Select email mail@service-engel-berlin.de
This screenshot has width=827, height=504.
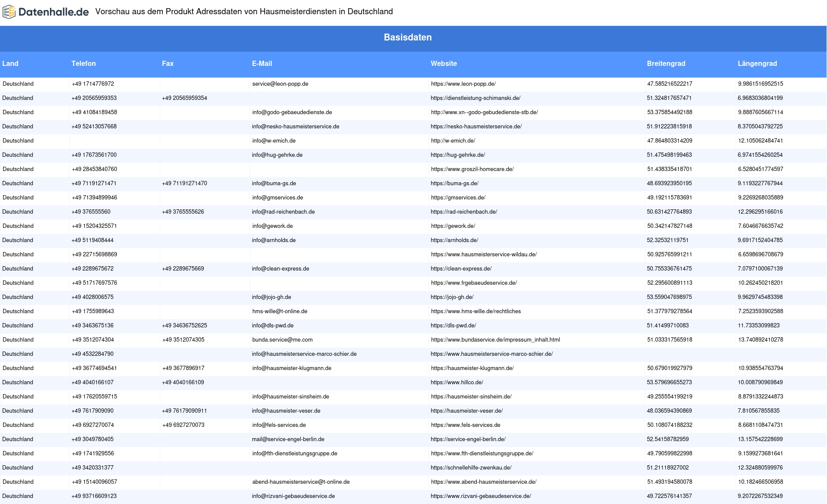click(288, 439)
